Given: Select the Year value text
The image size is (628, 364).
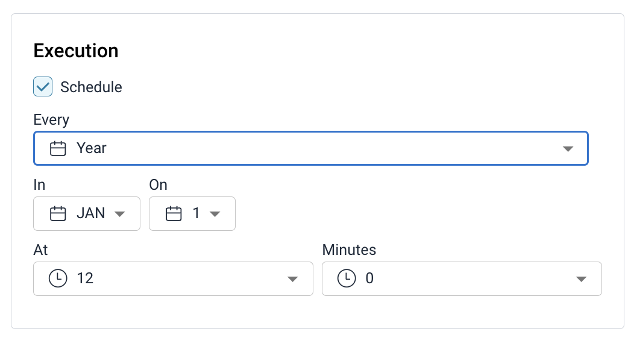Looking at the screenshot, I should pyautogui.click(x=92, y=148).
